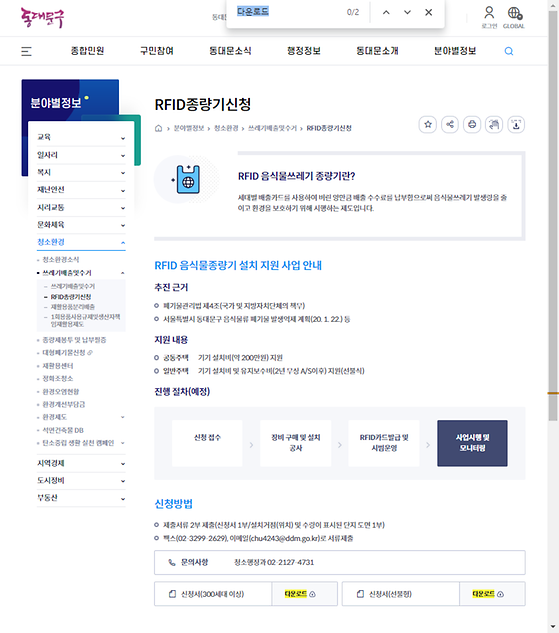Expand the 복지 sidebar section

[81, 172]
